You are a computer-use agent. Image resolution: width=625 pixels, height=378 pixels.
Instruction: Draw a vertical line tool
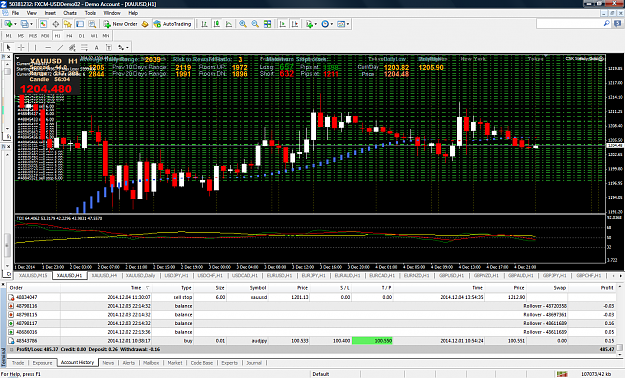tap(35, 47)
